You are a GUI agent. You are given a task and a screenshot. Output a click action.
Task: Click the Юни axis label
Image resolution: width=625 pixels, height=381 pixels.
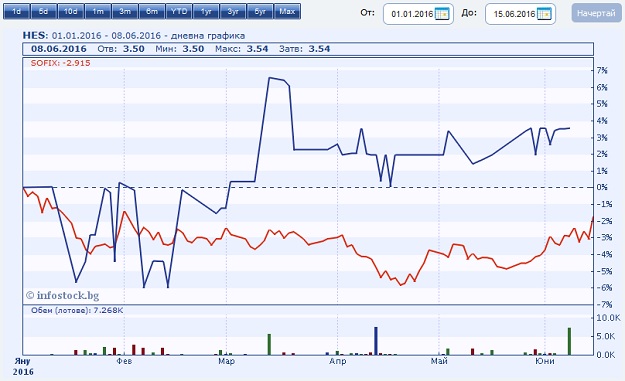coord(544,361)
